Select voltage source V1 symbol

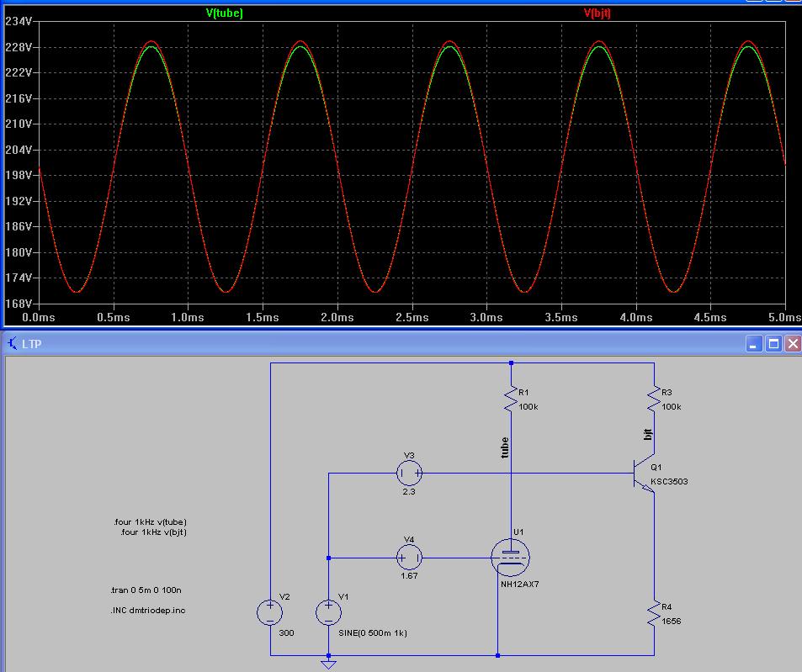(x=328, y=611)
